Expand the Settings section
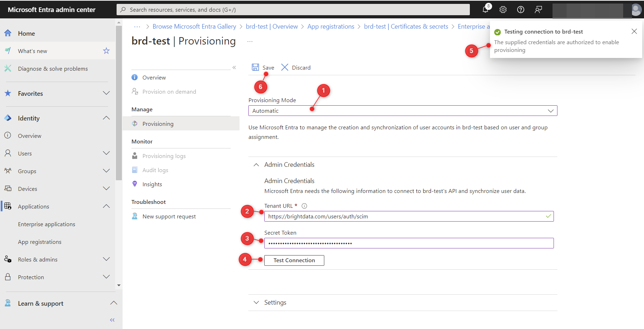The height and width of the screenshot is (329, 644). click(256, 302)
